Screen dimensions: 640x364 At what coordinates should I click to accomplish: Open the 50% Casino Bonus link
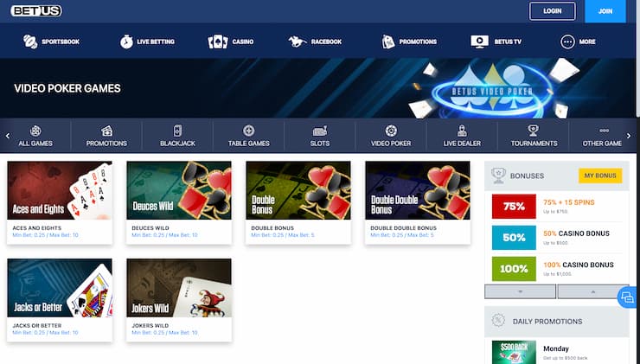pos(576,233)
